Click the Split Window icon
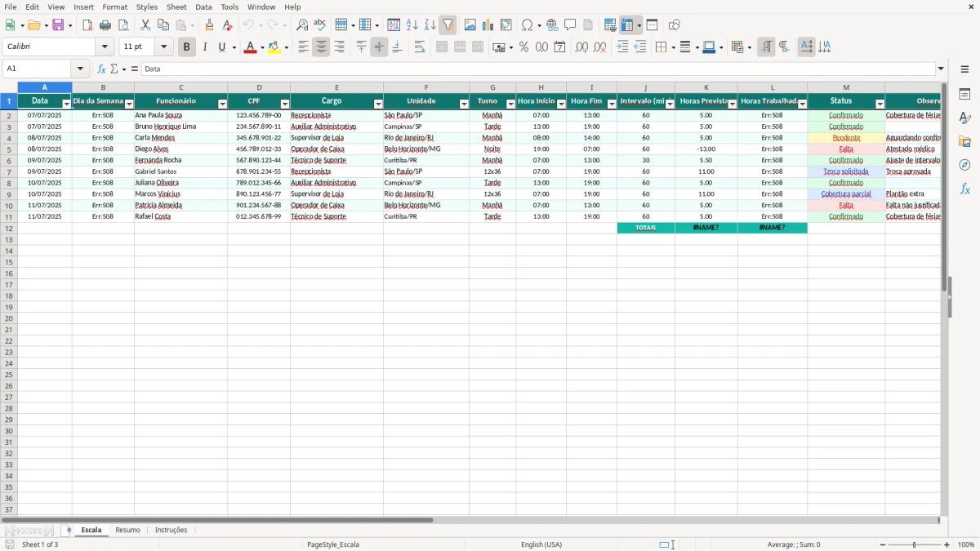 click(652, 25)
